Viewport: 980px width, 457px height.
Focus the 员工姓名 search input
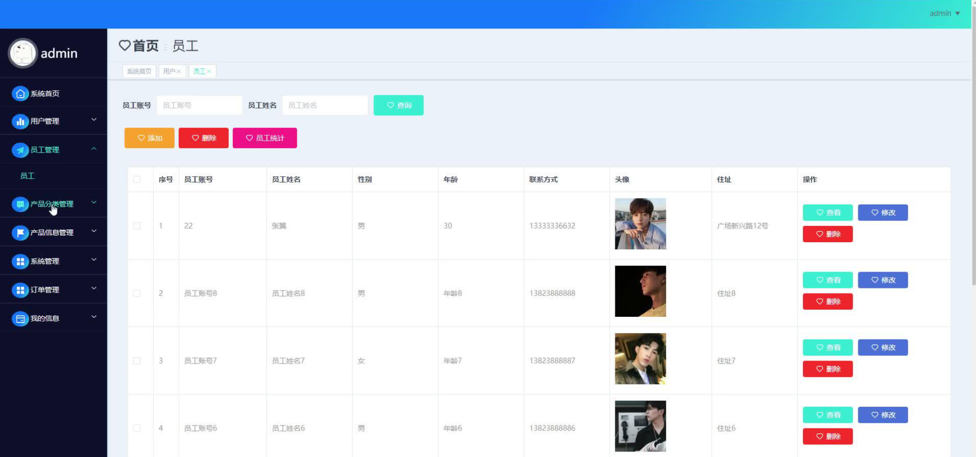point(325,105)
